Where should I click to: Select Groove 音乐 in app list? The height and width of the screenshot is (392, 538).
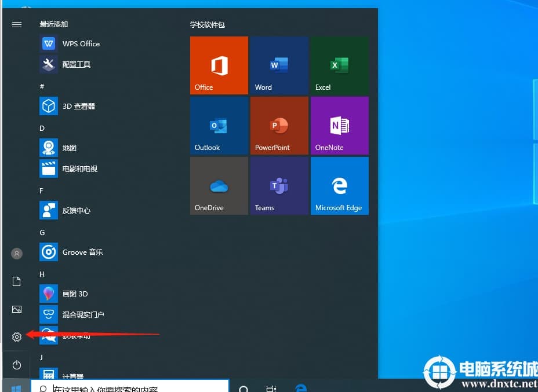[82, 252]
